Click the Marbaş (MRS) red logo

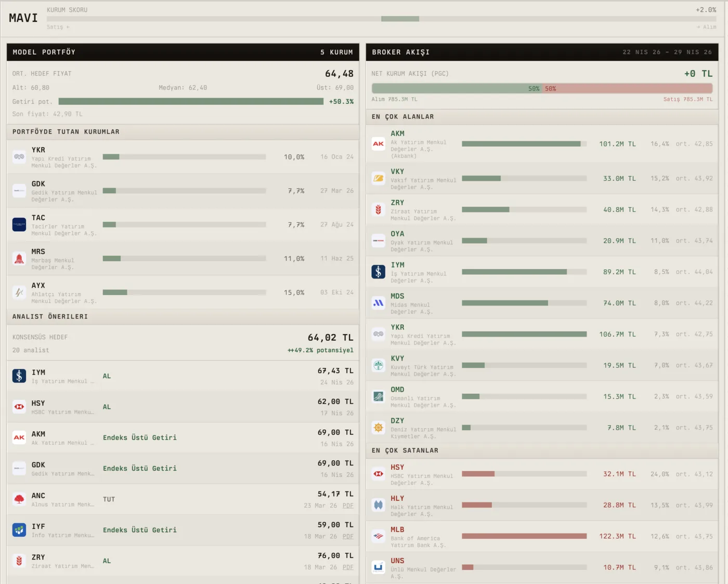tap(19, 258)
